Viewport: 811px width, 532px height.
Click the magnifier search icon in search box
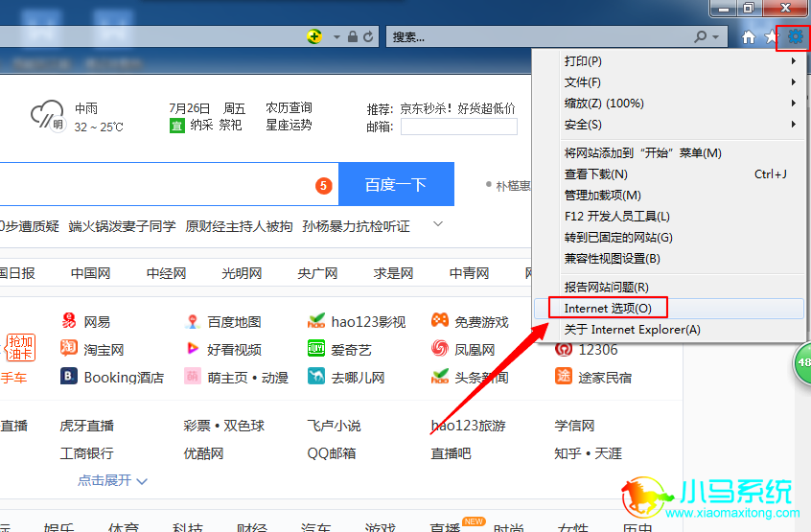point(701,36)
